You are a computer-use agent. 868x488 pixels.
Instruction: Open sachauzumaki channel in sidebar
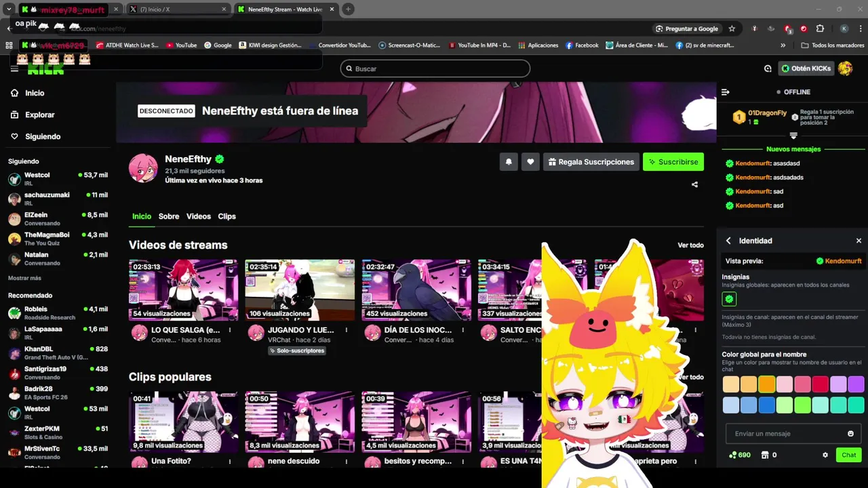tap(58, 199)
